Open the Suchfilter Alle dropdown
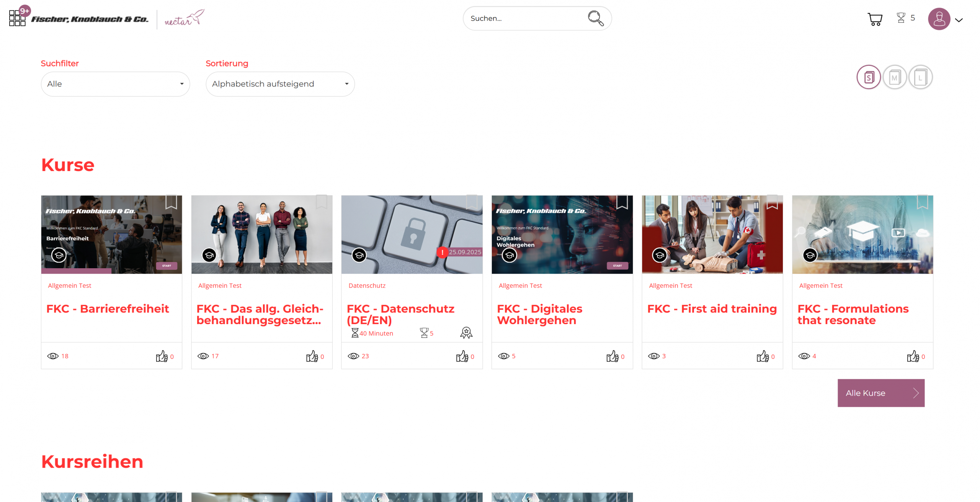The height and width of the screenshot is (502, 980). point(115,84)
